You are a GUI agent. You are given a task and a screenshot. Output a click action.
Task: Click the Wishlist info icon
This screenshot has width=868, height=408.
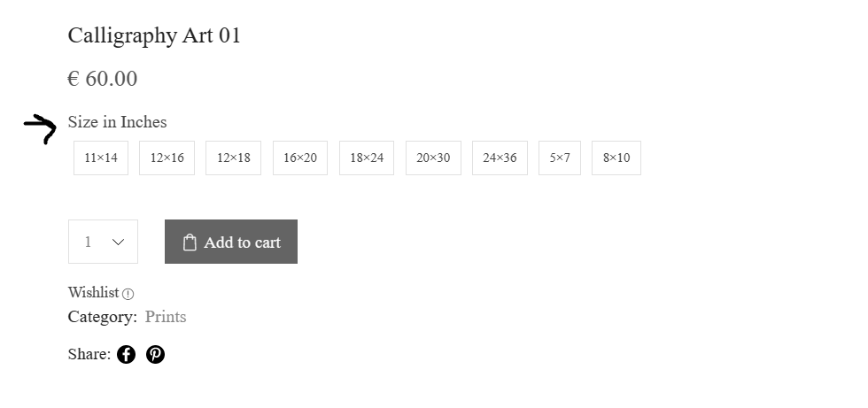[x=128, y=294]
